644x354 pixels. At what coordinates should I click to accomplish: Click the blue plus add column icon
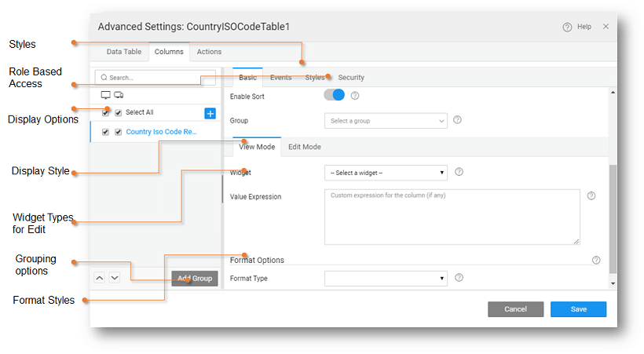pos(210,113)
